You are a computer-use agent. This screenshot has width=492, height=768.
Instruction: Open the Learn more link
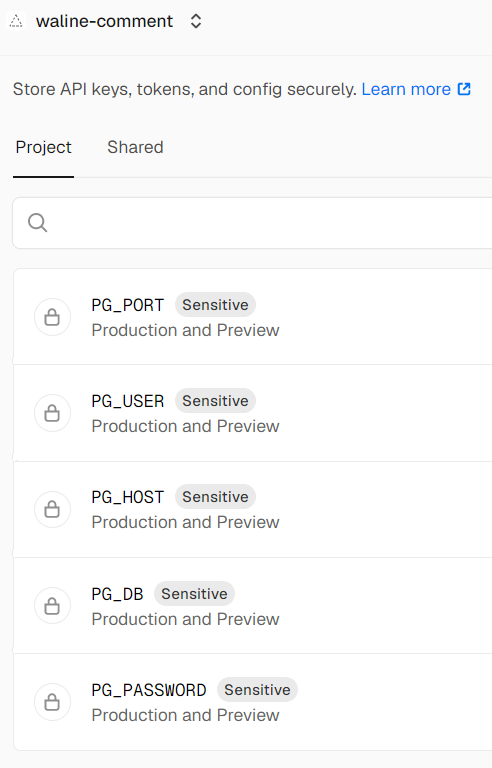(x=406, y=89)
